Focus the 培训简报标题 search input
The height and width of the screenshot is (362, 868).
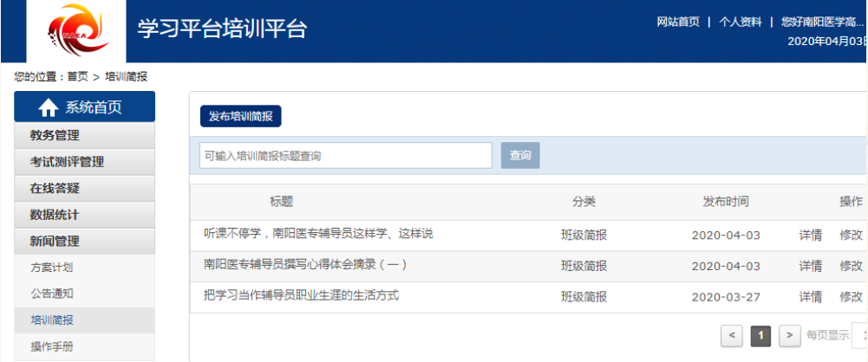(x=345, y=156)
